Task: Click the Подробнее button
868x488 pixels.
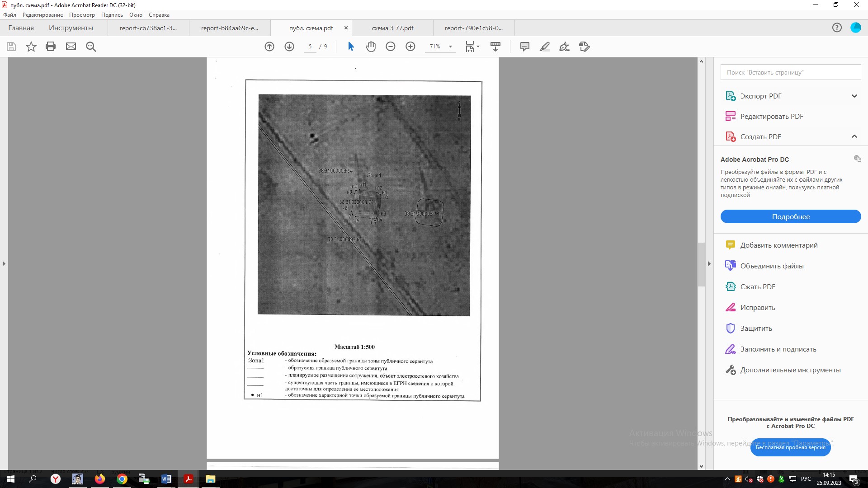Action: point(791,216)
